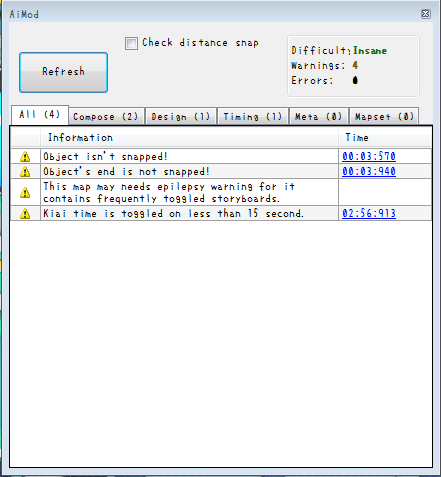Screen dimensions: 441x477
Task: Click warning icon for "Object isn't snapped!"
Action: (25, 156)
